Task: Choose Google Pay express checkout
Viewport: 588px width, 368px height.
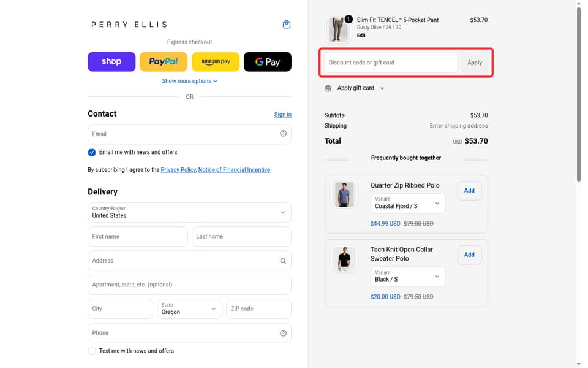Action: 268,61
